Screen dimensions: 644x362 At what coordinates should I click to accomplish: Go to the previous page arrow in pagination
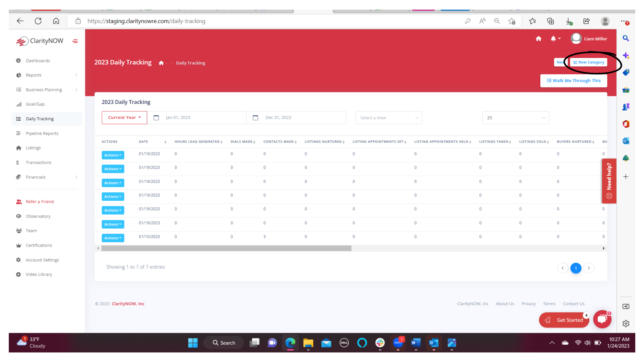point(562,268)
